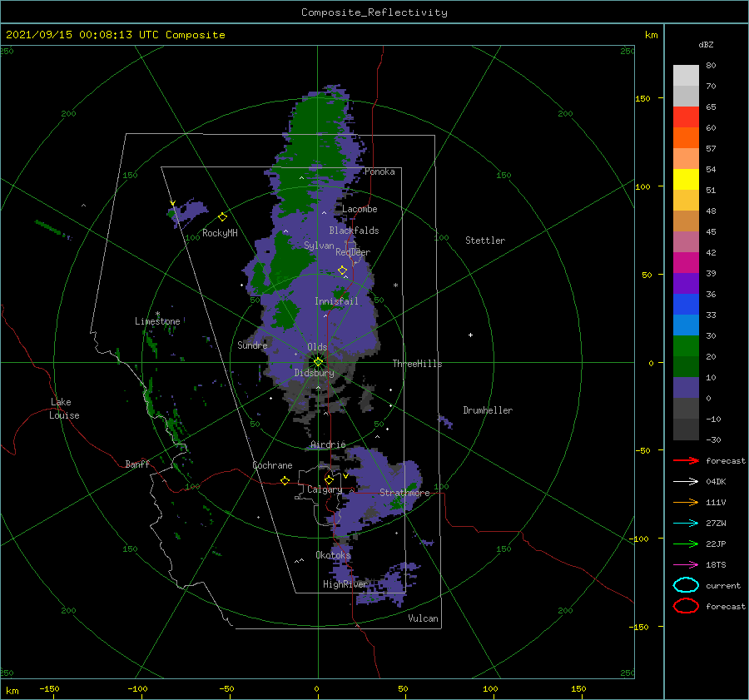Click the Lacombe city label
749x700 pixels.
360,209
